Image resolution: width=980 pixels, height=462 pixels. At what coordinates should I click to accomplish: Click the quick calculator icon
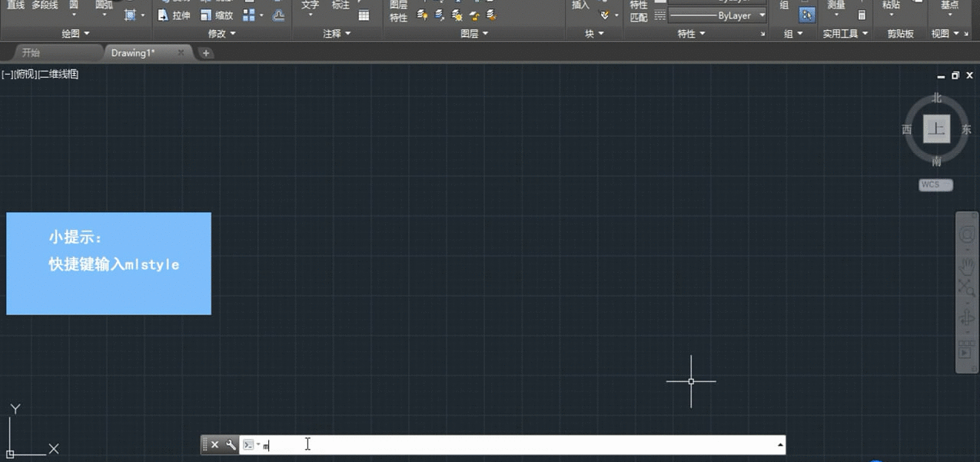tap(862, 15)
